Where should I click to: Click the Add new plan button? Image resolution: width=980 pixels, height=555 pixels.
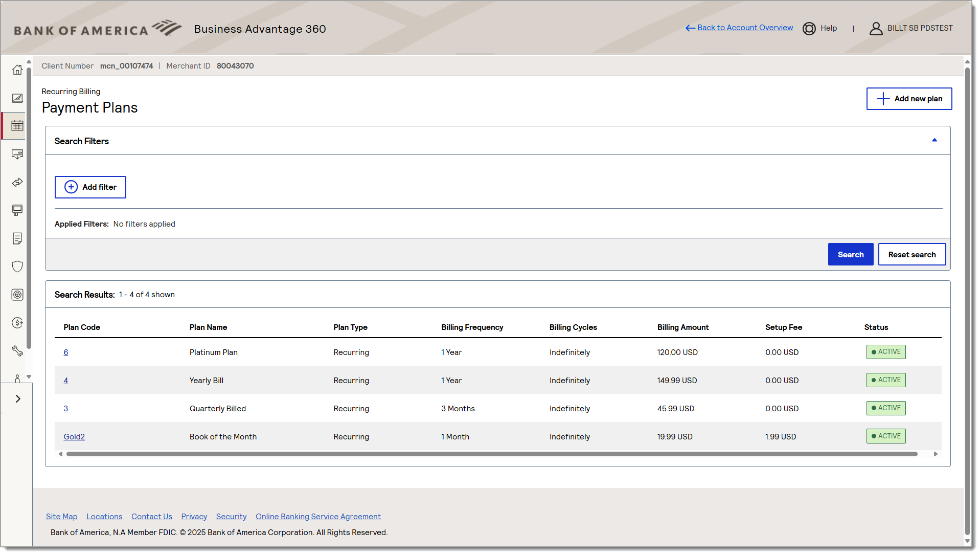pos(909,99)
